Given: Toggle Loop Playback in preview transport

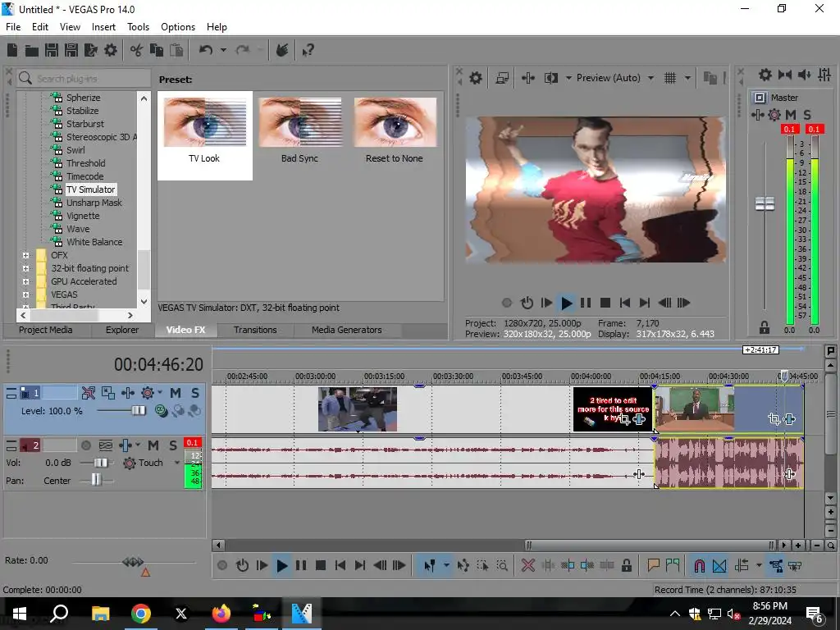Looking at the screenshot, I should tap(527, 304).
